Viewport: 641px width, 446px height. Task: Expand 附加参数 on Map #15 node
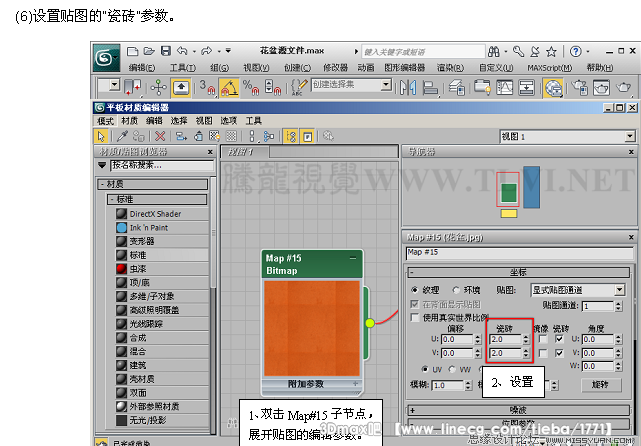(x=355, y=383)
